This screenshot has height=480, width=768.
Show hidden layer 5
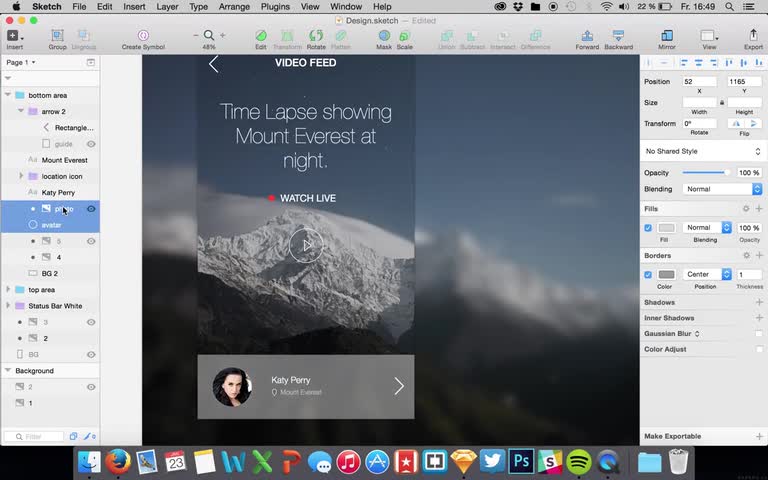(x=91, y=241)
